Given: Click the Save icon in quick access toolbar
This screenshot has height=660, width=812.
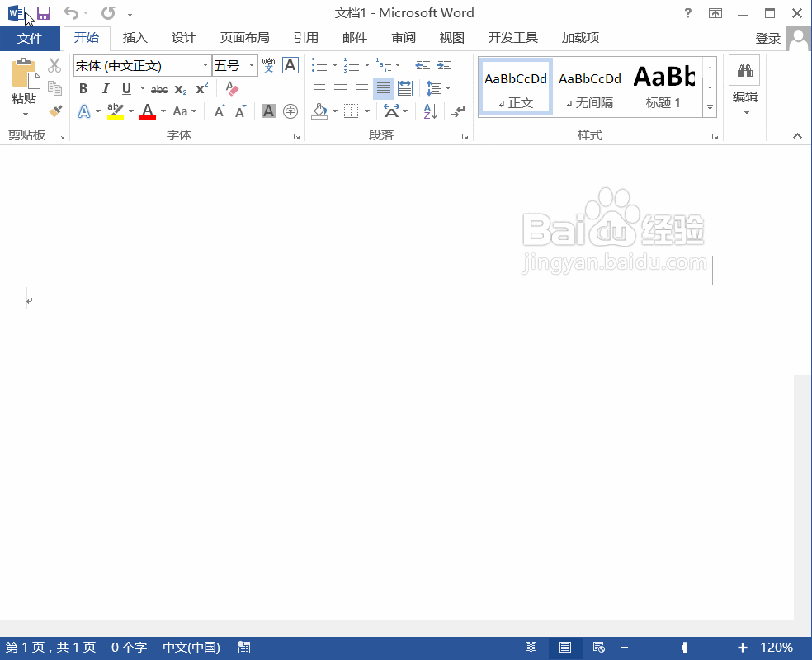Looking at the screenshot, I should point(44,13).
